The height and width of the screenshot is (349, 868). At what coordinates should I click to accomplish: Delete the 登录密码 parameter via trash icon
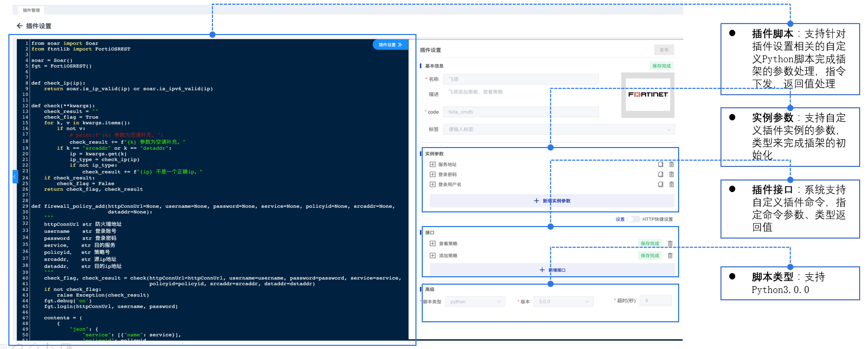tap(671, 174)
